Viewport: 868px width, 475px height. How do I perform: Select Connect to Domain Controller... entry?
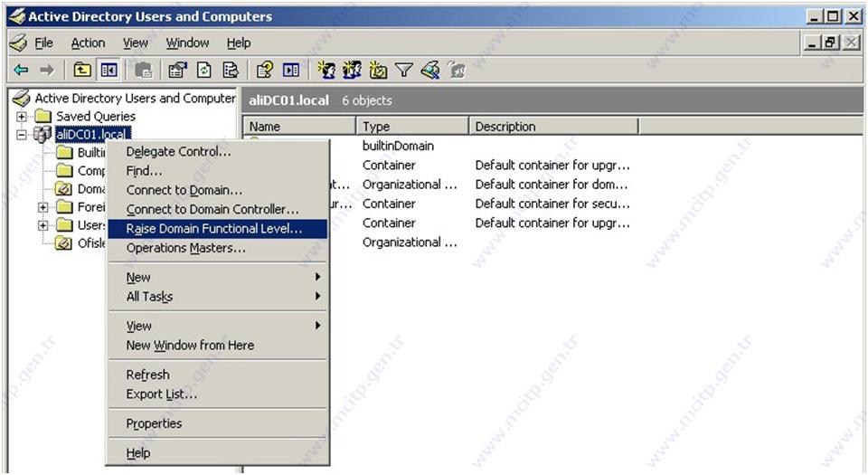[218, 209]
